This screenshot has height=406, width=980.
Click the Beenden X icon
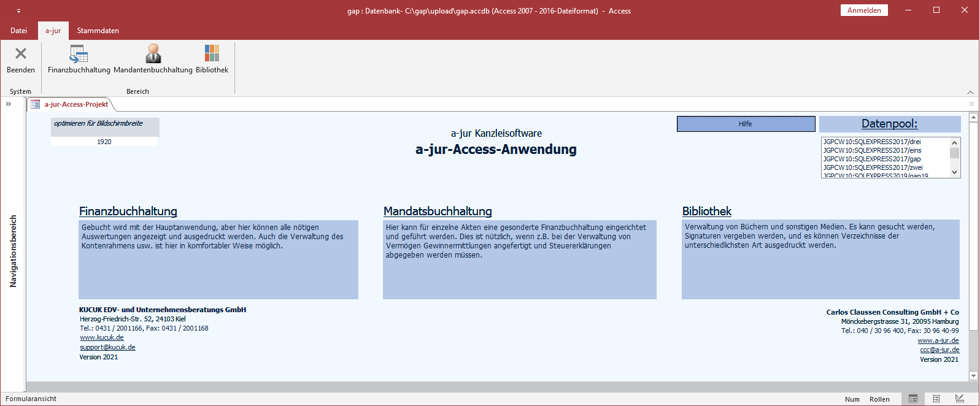click(21, 54)
